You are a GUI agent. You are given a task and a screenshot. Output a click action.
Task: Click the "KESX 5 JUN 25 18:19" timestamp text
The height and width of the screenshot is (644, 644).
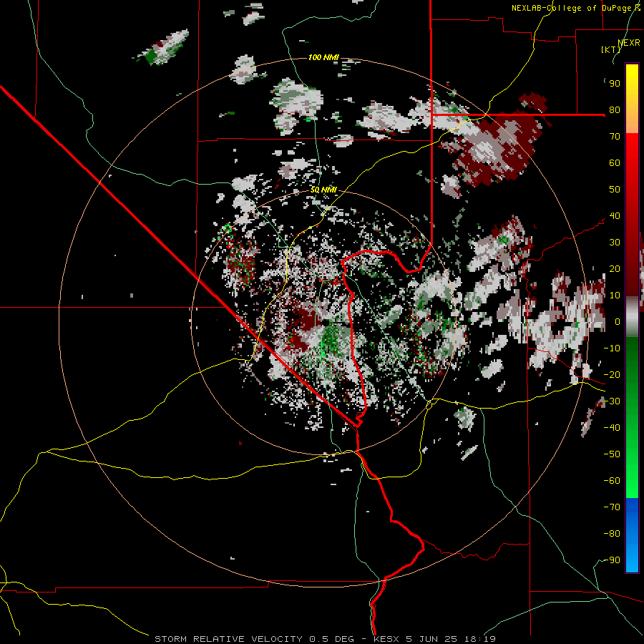(434, 639)
